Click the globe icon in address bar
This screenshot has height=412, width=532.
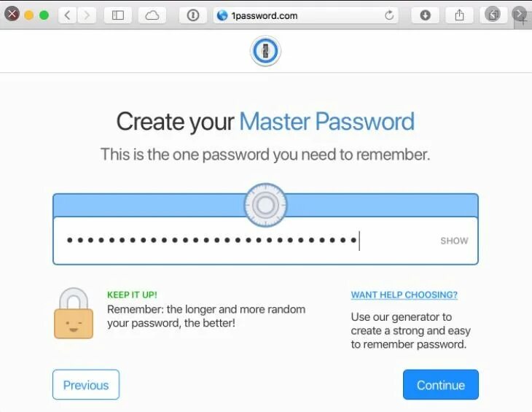(x=222, y=15)
